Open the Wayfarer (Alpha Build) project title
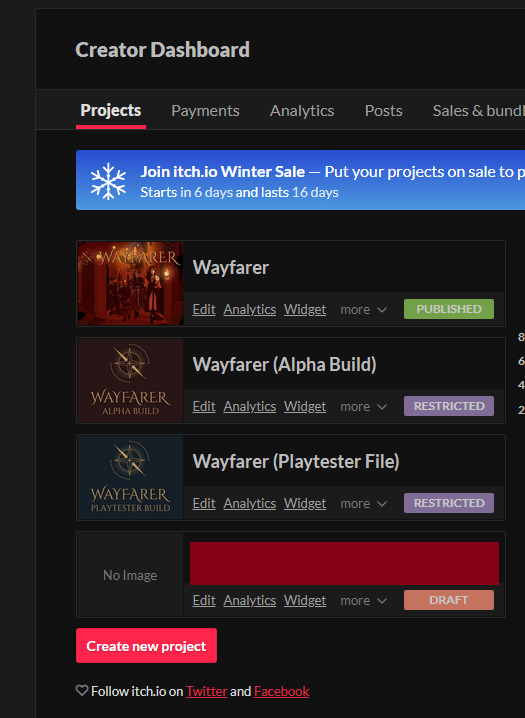 pyautogui.click(x=284, y=364)
